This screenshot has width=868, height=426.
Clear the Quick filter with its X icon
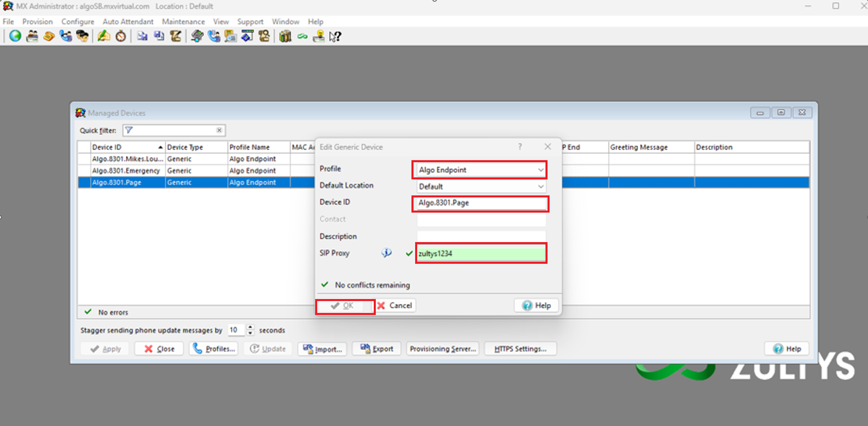point(219,130)
